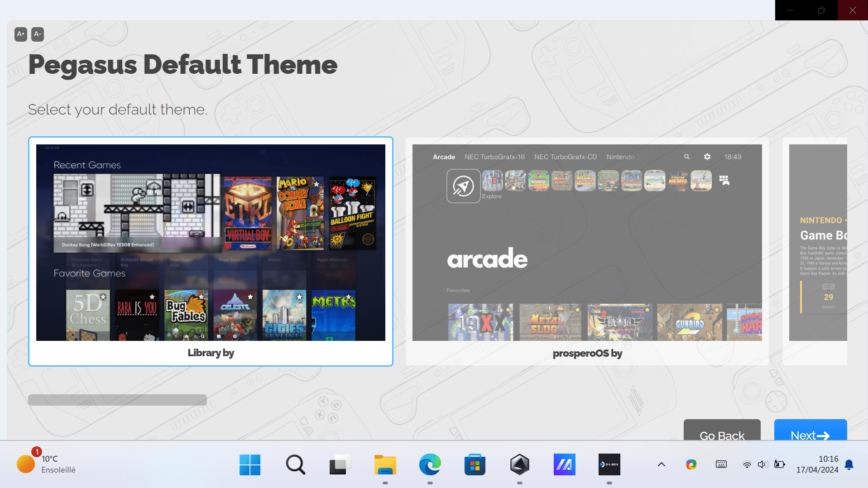Close the installer window
Viewport: 868px width, 488px height.
(x=853, y=10)
